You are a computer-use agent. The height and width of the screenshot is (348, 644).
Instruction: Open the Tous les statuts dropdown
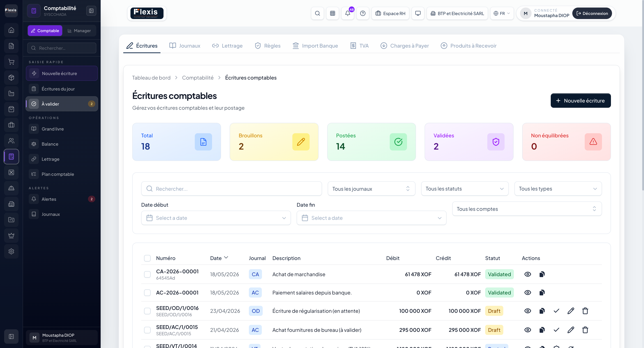[x=464, y=189]
